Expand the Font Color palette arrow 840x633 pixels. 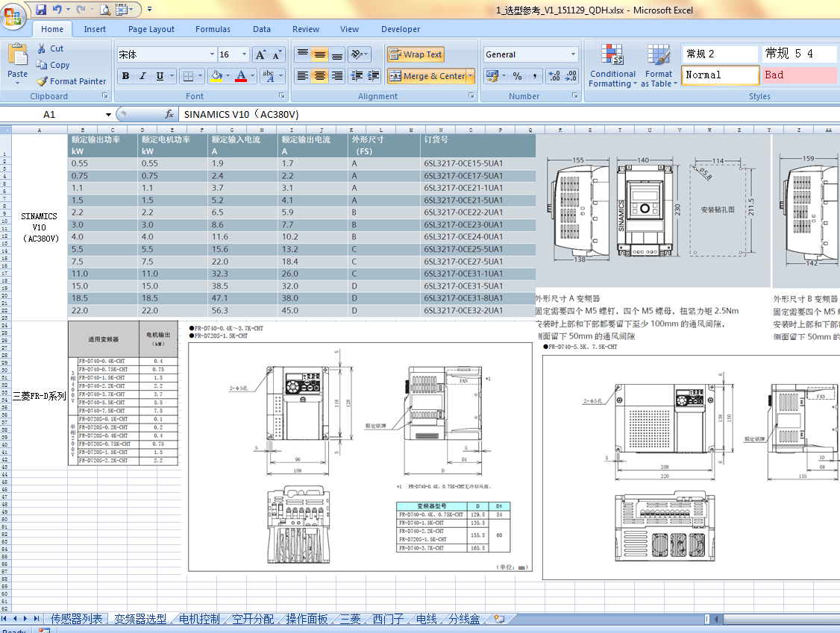(252, 76)
